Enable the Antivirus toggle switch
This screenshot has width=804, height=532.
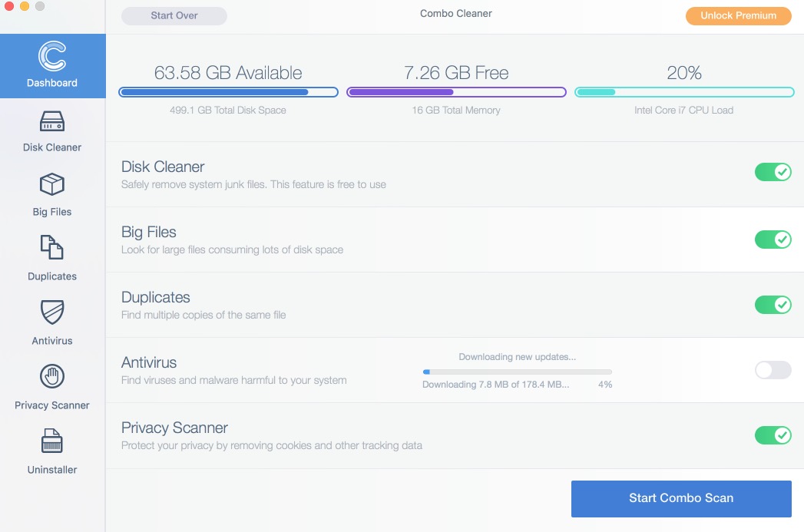773,371
